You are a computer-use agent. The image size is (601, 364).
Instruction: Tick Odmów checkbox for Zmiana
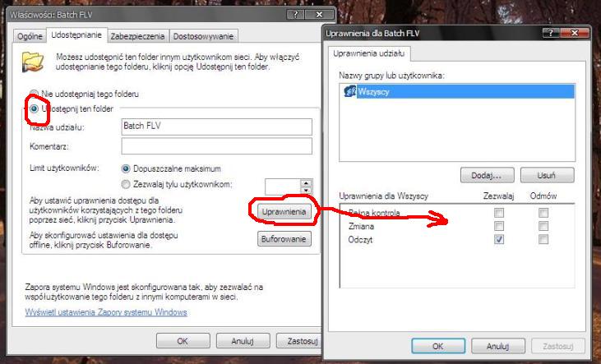[543, 226]
